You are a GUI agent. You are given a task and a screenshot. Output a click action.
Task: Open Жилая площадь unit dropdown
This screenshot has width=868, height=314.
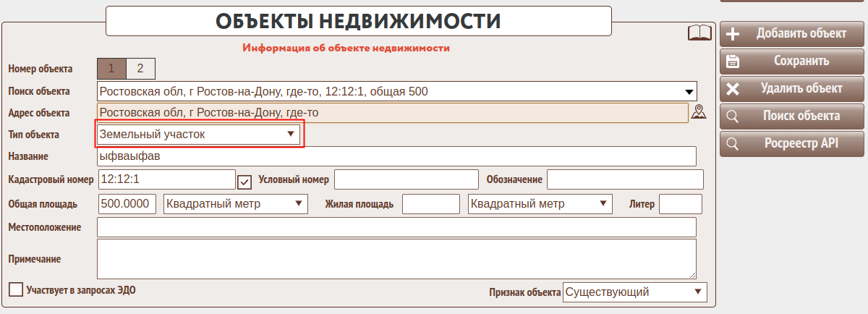point(540,204)
